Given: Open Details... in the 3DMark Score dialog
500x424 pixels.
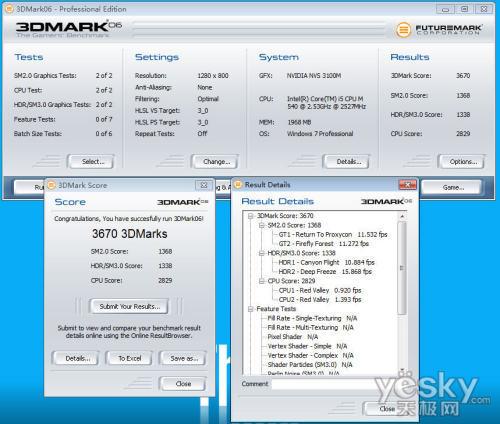Looking at the screenshot, I should coord(76,358).
